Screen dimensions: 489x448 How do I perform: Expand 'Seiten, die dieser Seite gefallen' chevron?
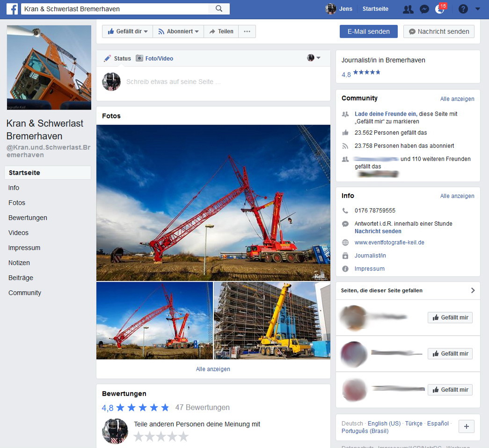[473, 290]
